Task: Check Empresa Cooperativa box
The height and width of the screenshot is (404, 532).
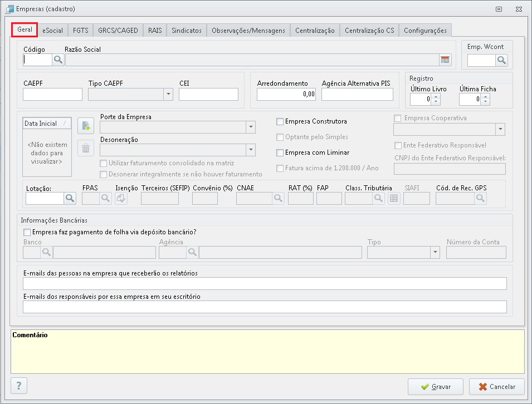Action: coord(398,118)
